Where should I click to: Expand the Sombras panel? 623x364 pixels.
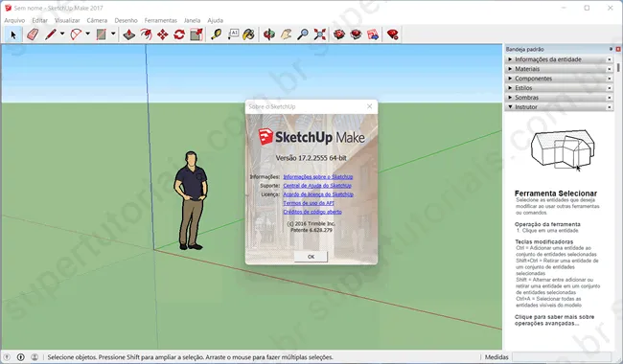[559, 98]
